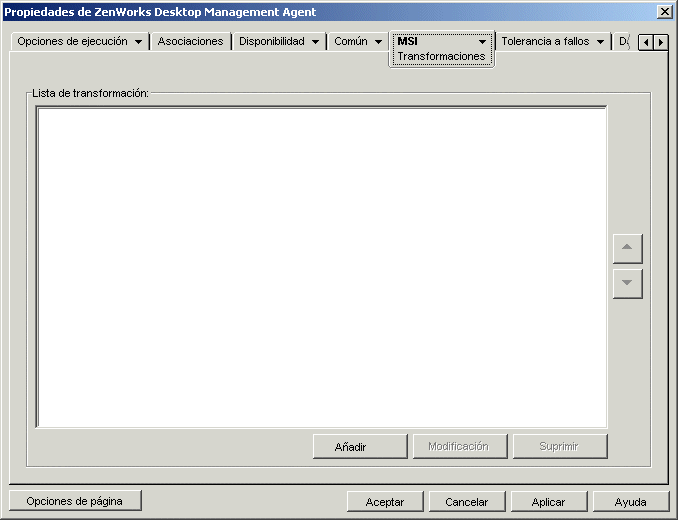Click the Añadir button
The image size is (678, 520).
tap(360, 447)
